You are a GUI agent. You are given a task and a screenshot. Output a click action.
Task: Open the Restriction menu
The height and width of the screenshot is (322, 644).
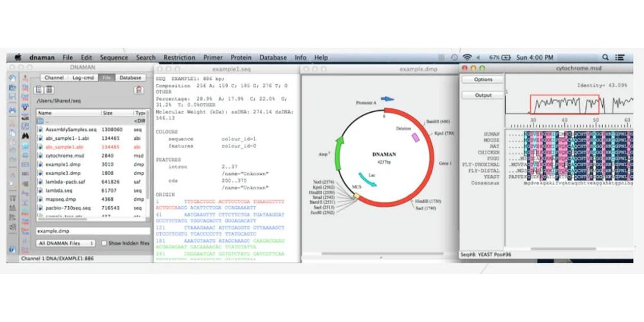pyautogui.click(x=179, y=57)
